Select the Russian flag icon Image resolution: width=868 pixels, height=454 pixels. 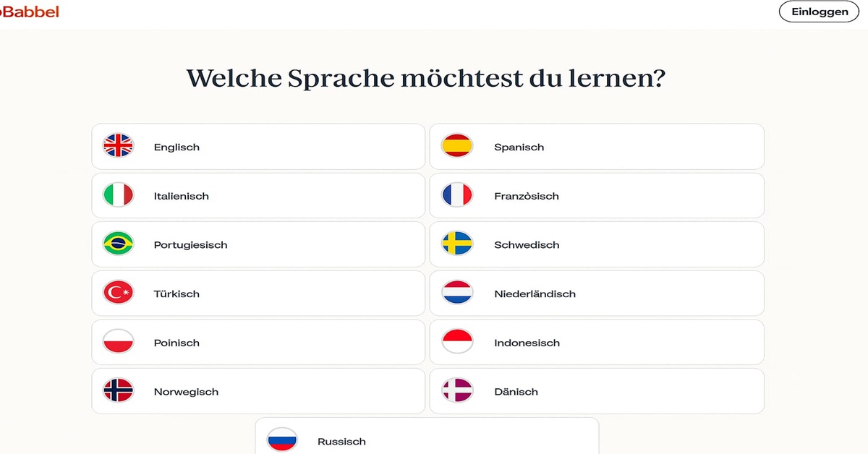tap(281, 439)
